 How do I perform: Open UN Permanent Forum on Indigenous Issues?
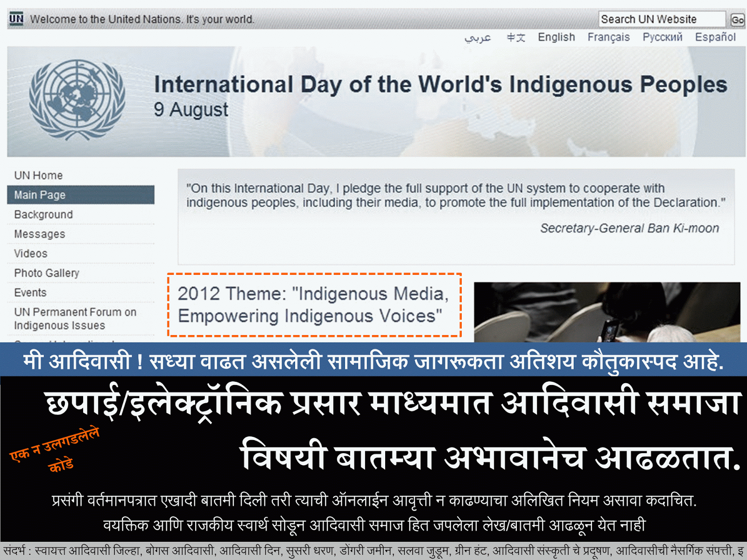pos(75,319)
